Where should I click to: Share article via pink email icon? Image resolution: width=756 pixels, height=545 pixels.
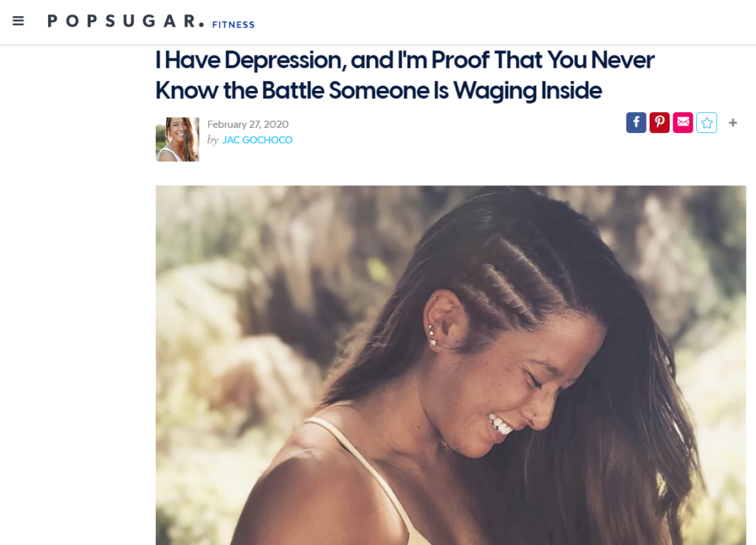(683, 123)
